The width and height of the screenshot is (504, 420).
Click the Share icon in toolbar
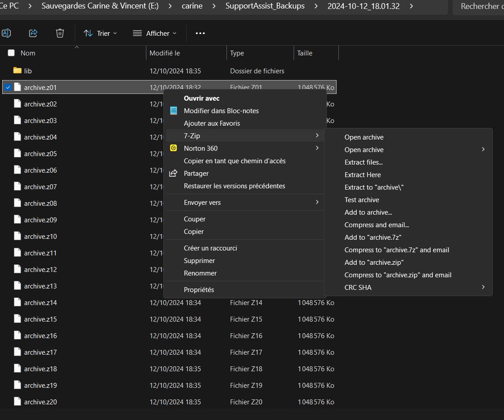(33, 33)
